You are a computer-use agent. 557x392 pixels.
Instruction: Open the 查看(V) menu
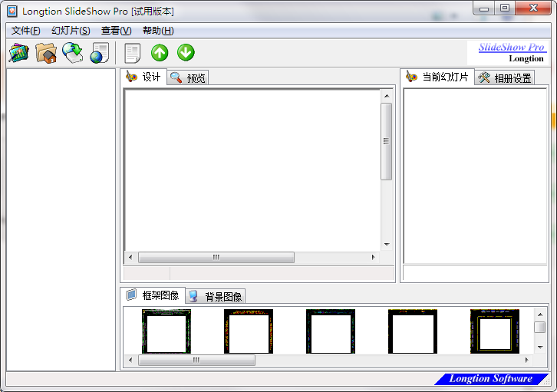pyautogui.click(x=116, y=31)
